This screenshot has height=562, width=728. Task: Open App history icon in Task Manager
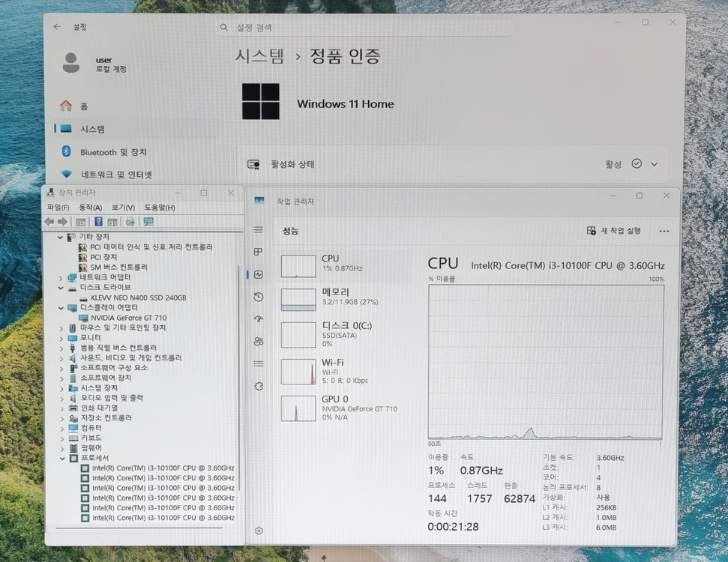coord(259,297)
